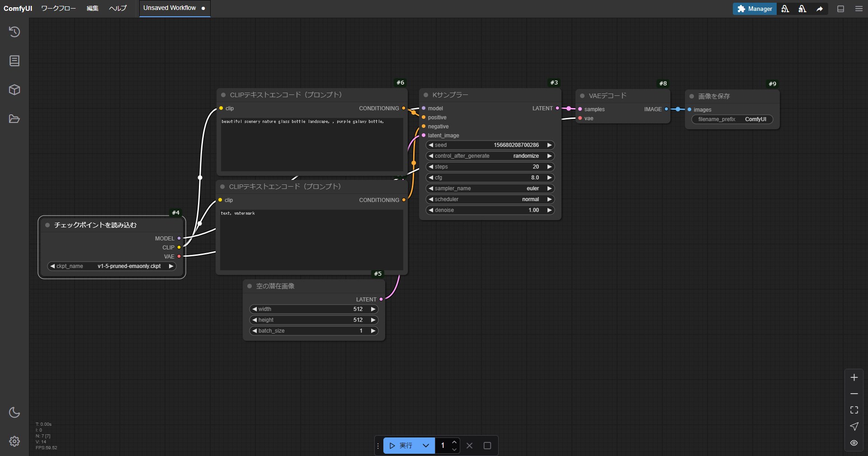Click the share arrow icon
Image resolution: width=868 pixels, height=456 pixels.
(x=819, y=9)
